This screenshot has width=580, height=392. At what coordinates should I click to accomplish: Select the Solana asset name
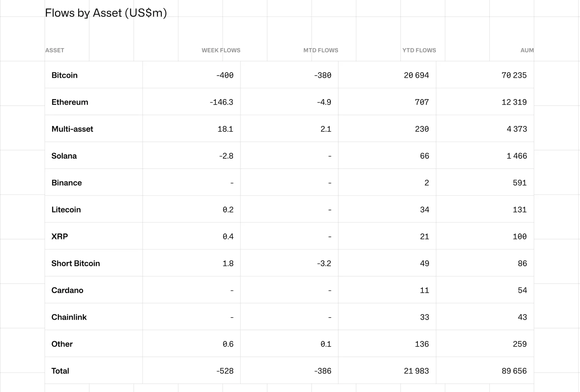pyautogui.click(x=64, y=156)
